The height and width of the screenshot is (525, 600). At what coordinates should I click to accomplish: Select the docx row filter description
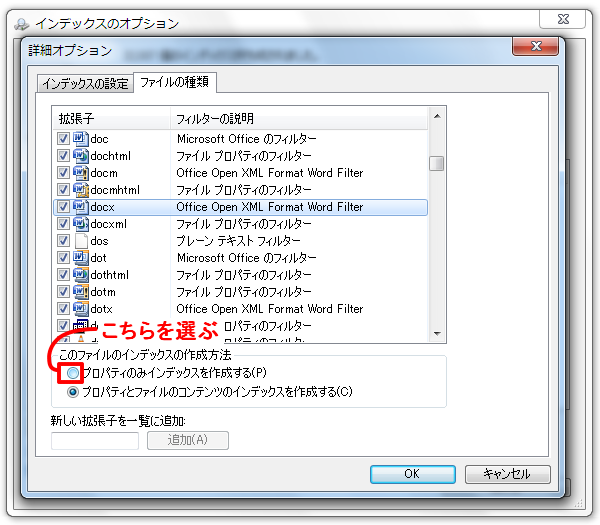click(x=269, y=207)
